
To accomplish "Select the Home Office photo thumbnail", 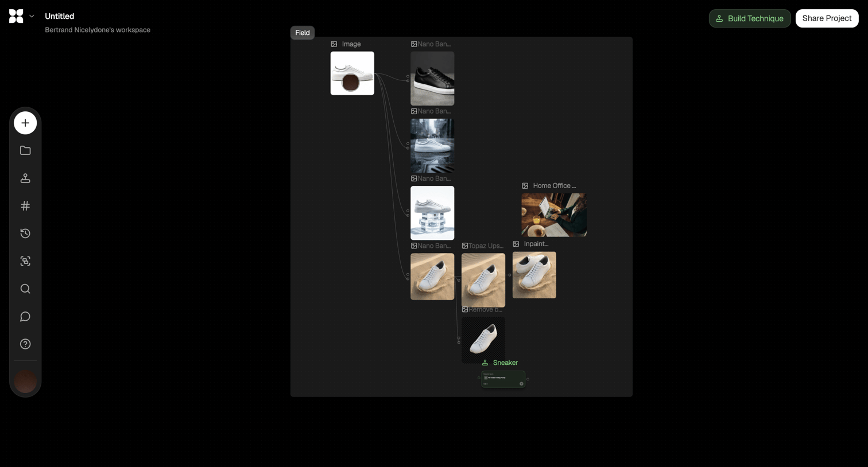I will click(554, 215).
